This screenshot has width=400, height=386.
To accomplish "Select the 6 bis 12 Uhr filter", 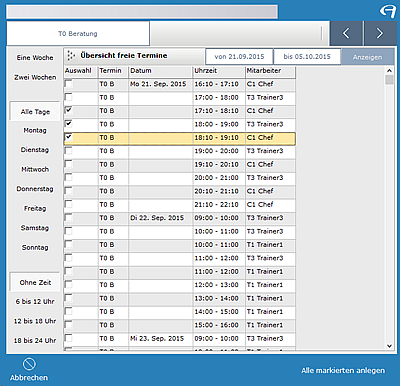I will (35, 302).
